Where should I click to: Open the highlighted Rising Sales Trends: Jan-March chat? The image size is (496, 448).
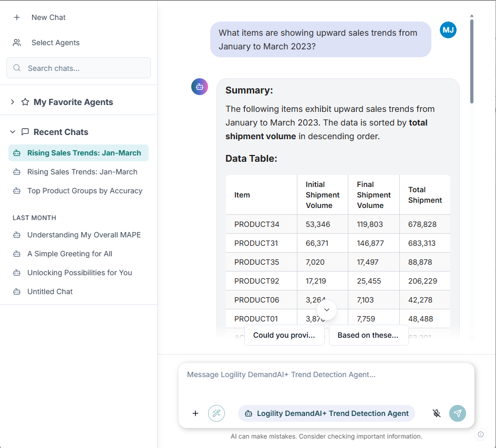coord(78,153)
